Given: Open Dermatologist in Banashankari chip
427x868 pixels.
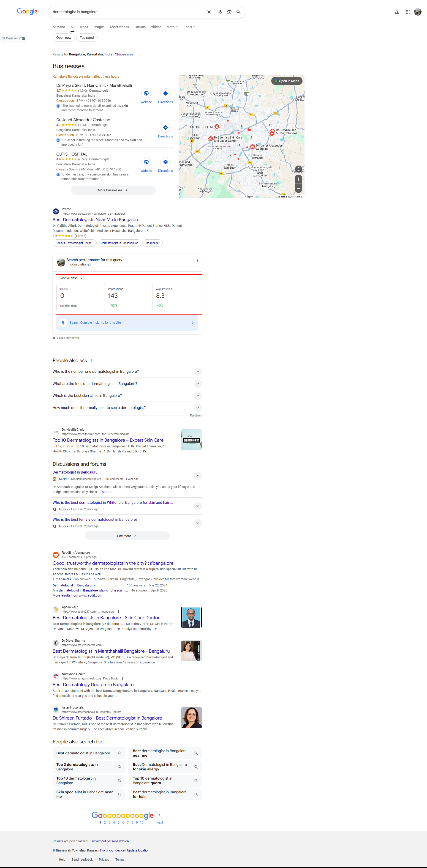Looking at the screenshot, I should click(120, 243).
